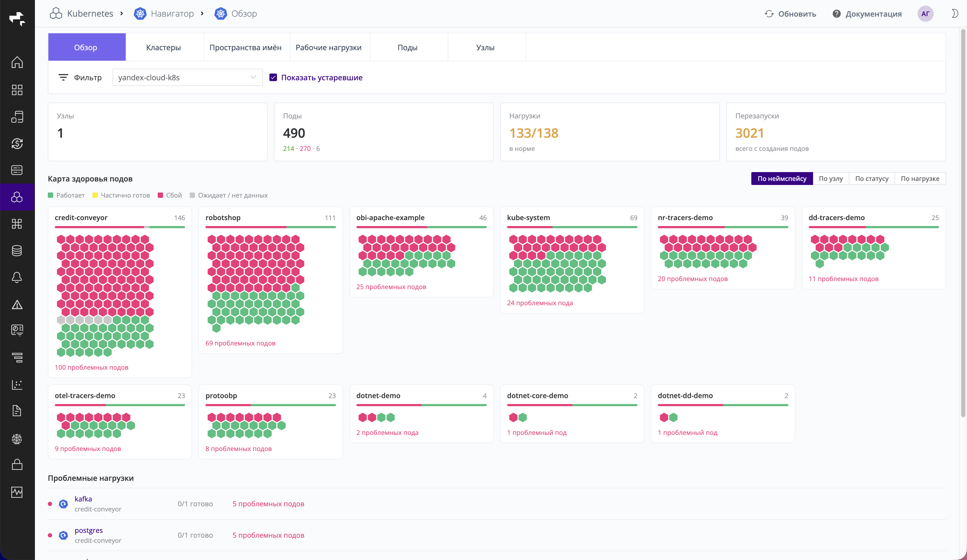Screen dimensions: 967x560
Task: Uncheck the Показать устаревшие checkbox
Action: tap(273, 77)
